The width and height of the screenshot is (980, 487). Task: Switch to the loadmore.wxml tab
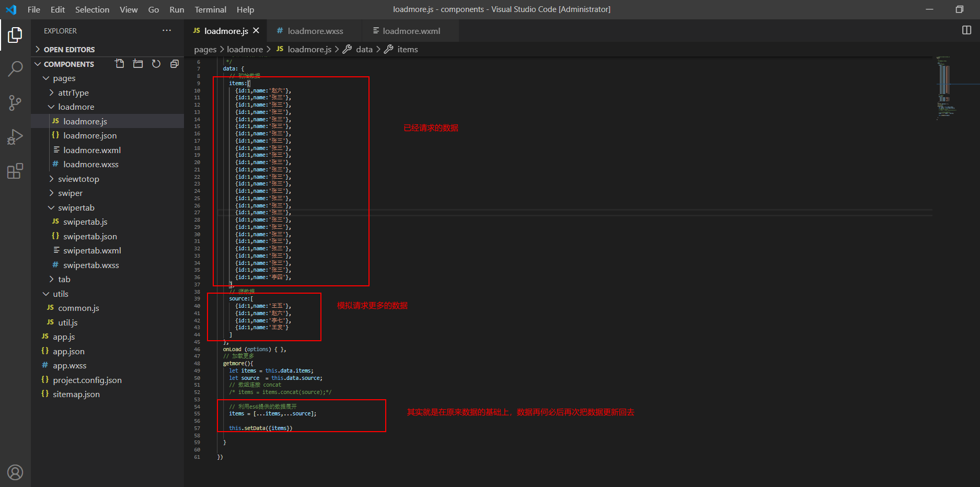(410, 31)
